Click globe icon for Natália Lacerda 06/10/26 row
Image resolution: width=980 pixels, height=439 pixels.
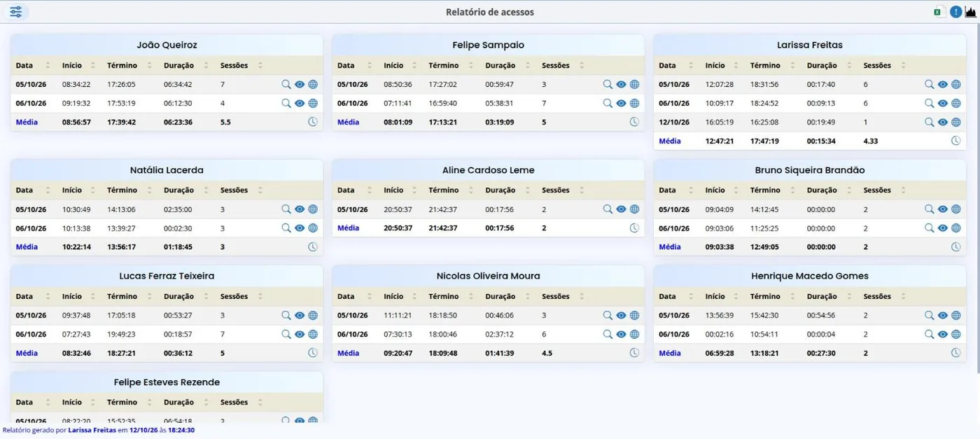pyautogui.click(x=313, y=228)
